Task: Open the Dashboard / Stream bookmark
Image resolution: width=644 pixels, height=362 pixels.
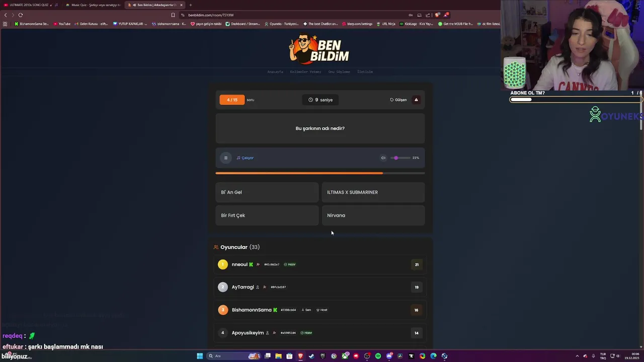Action: [x=243, y=24]
